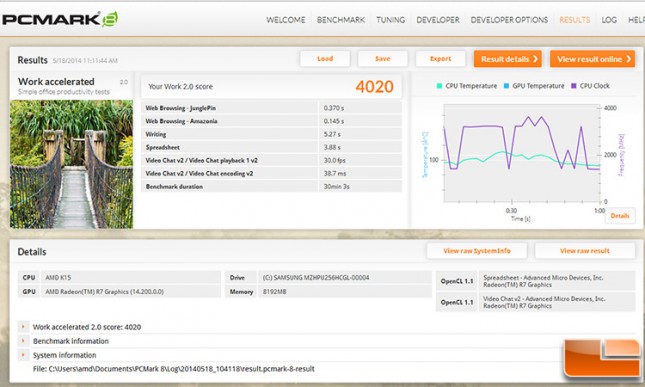Screen dimensions: 645x387
Task: Select the Spreadsheet result row
Action: (x=271, y=147)
